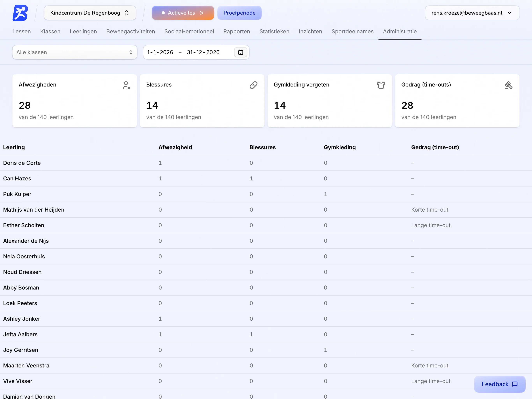
Task: Open the calendar date picker icon
Action: 240,52
